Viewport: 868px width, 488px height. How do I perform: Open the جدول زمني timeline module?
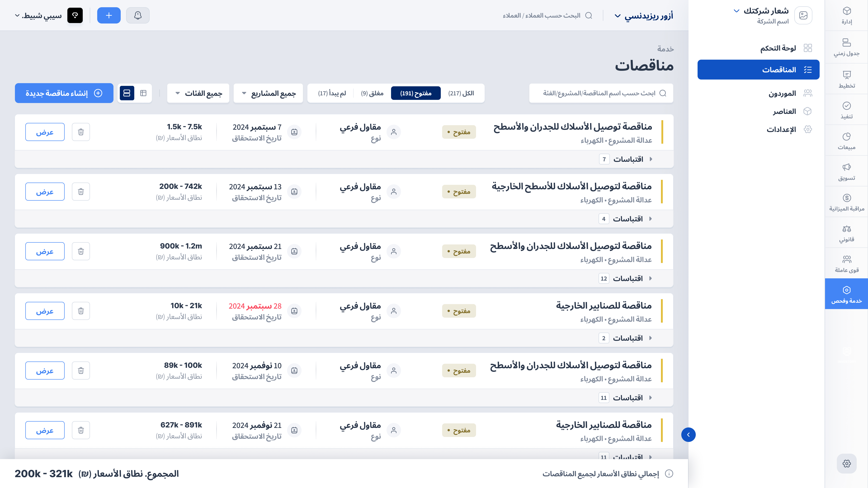coord(846,47)
